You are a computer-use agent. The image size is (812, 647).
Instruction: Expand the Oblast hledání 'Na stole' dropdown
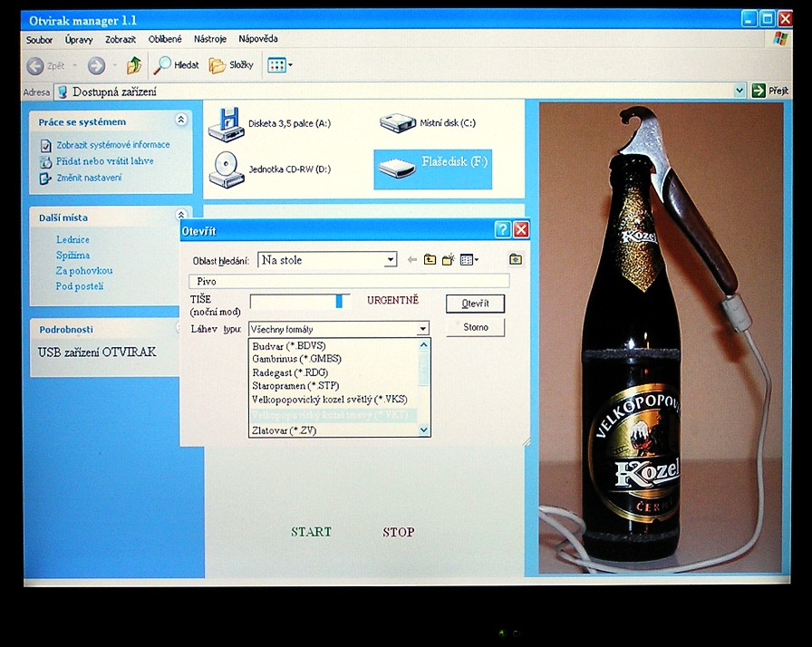click(x=391, y=260)
